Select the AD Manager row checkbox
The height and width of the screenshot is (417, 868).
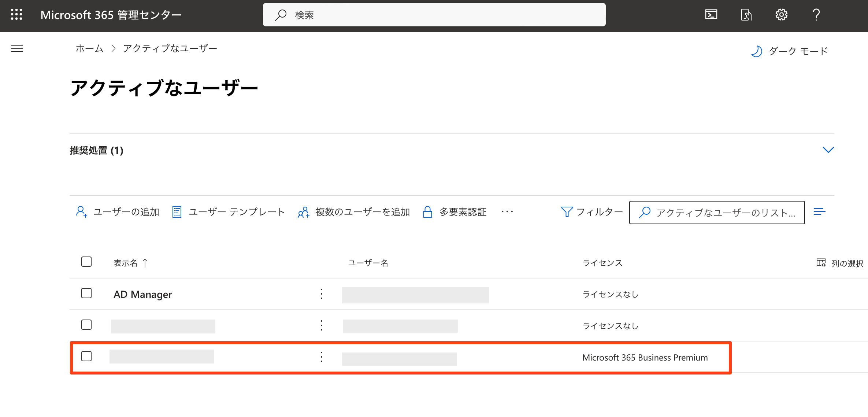[86, 293]
